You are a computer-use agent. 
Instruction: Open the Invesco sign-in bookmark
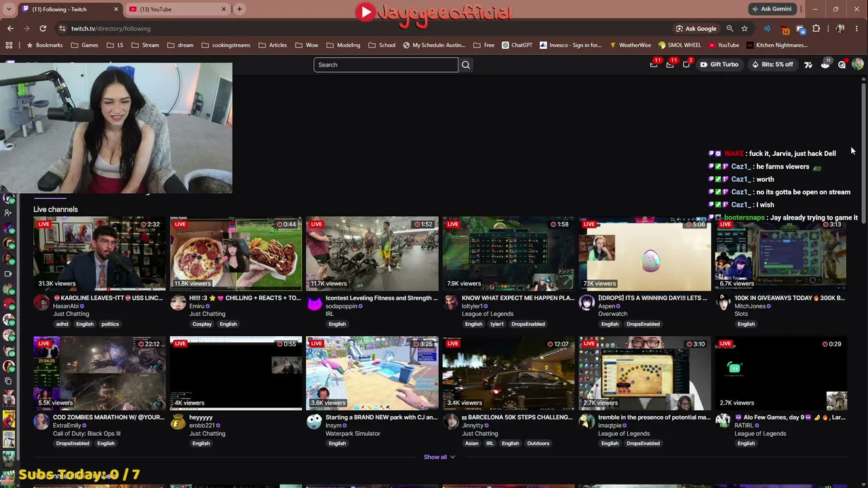point(570,45)
